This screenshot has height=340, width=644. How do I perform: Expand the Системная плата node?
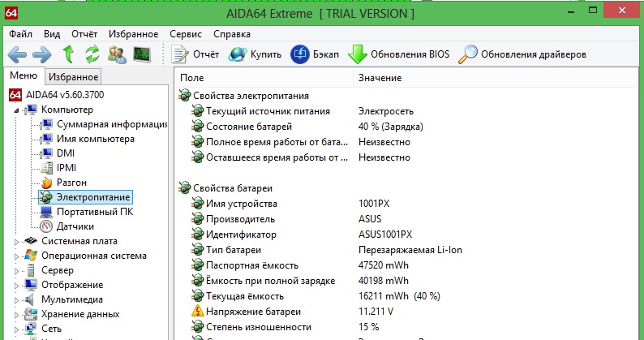[16, 242]
